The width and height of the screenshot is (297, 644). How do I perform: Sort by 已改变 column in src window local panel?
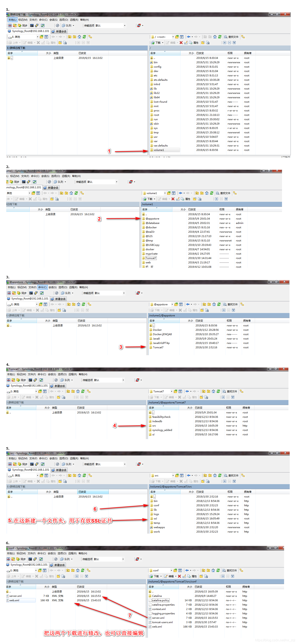point(93,492)
